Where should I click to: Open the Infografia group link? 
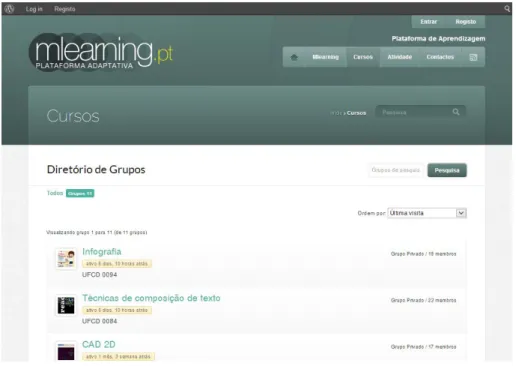(x=102, y=252)
